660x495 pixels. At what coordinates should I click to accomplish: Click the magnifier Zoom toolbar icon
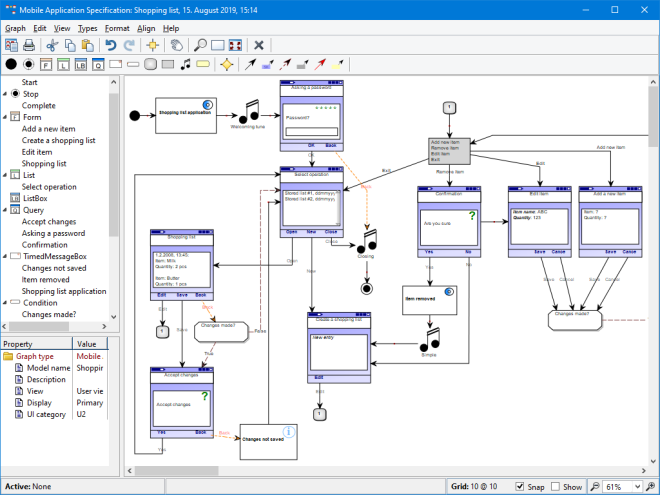(x=201, y=45)
